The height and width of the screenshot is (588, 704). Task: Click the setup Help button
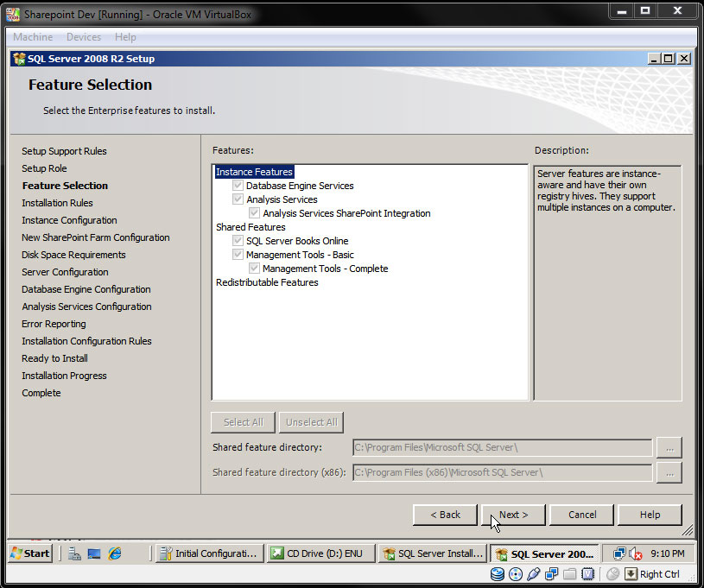650,515
